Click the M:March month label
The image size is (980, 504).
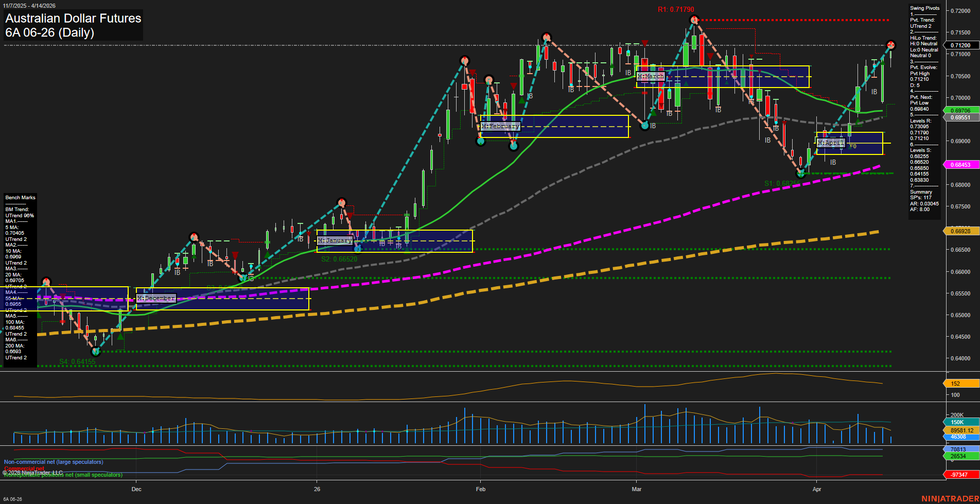click(651, 76)
